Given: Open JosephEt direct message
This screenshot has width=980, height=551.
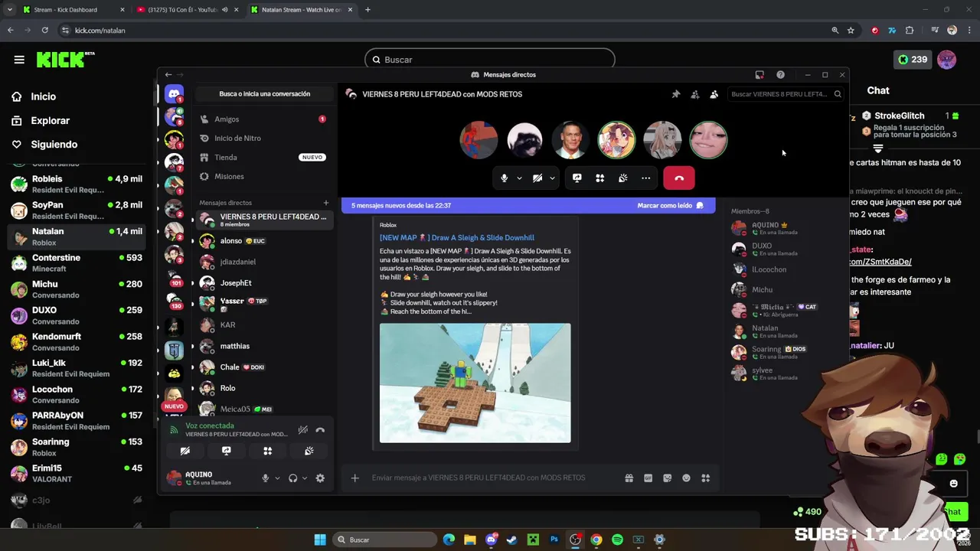Looking at the screenshot, I should coord(263,283).
